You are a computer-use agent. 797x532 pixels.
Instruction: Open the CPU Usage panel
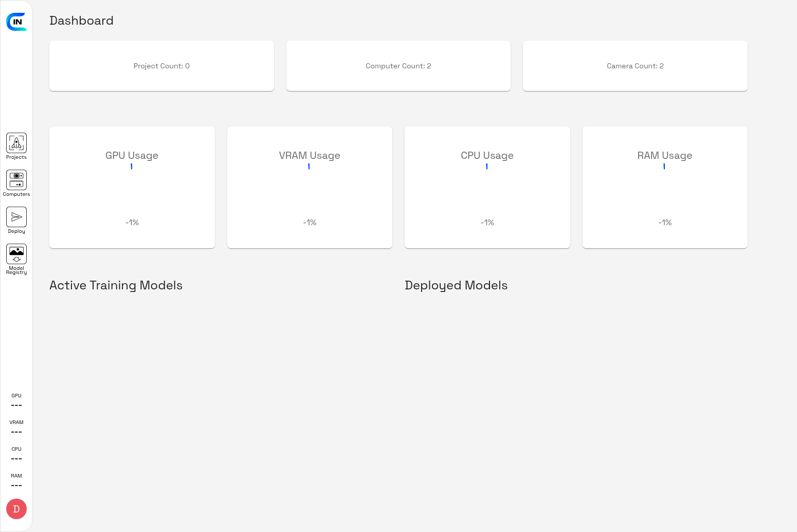pos(487,187)
